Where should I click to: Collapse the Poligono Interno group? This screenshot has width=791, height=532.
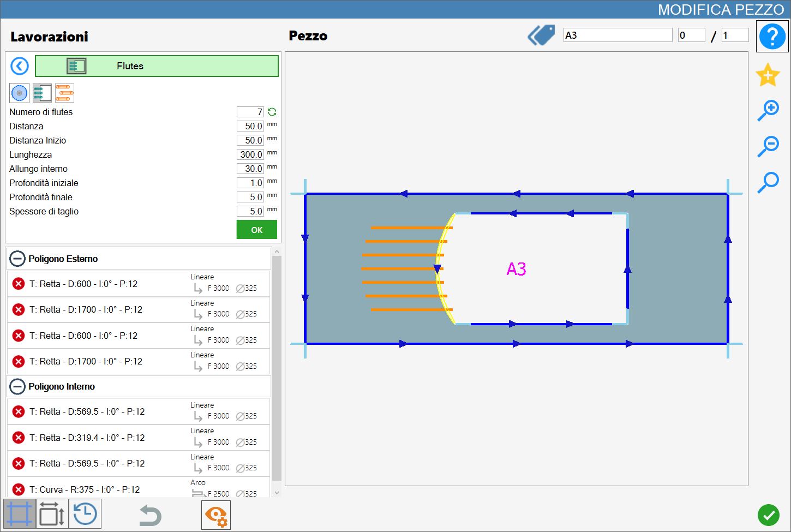[17, 386]
